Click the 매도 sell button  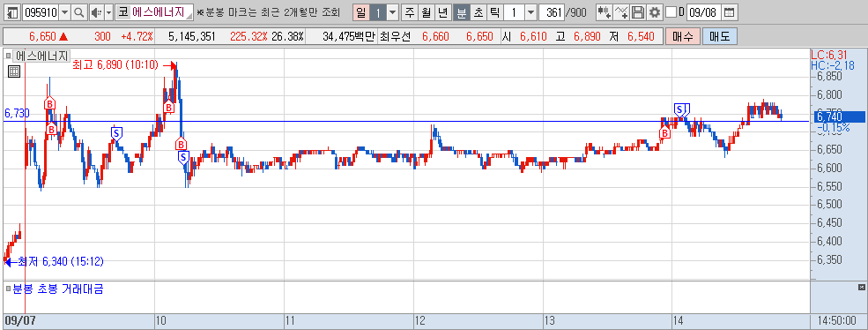tap(720, 37)
